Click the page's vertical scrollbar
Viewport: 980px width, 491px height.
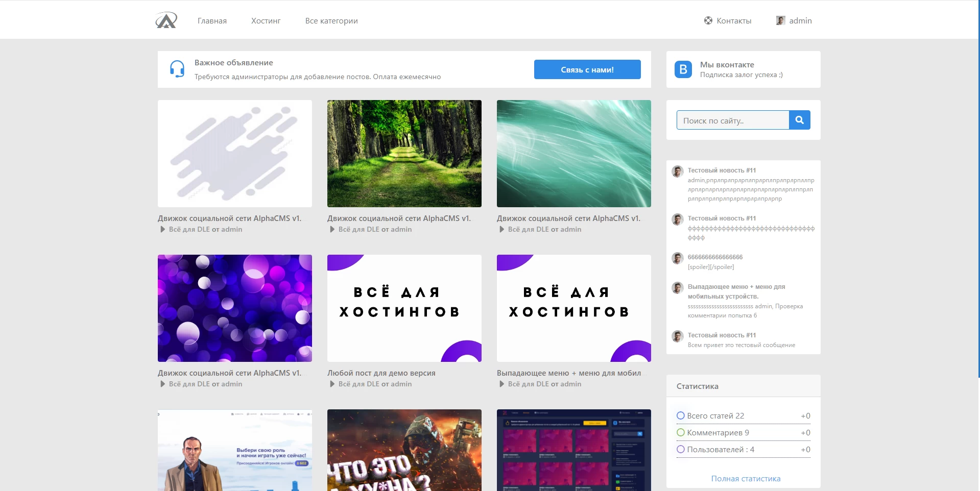tap(978, 189)
